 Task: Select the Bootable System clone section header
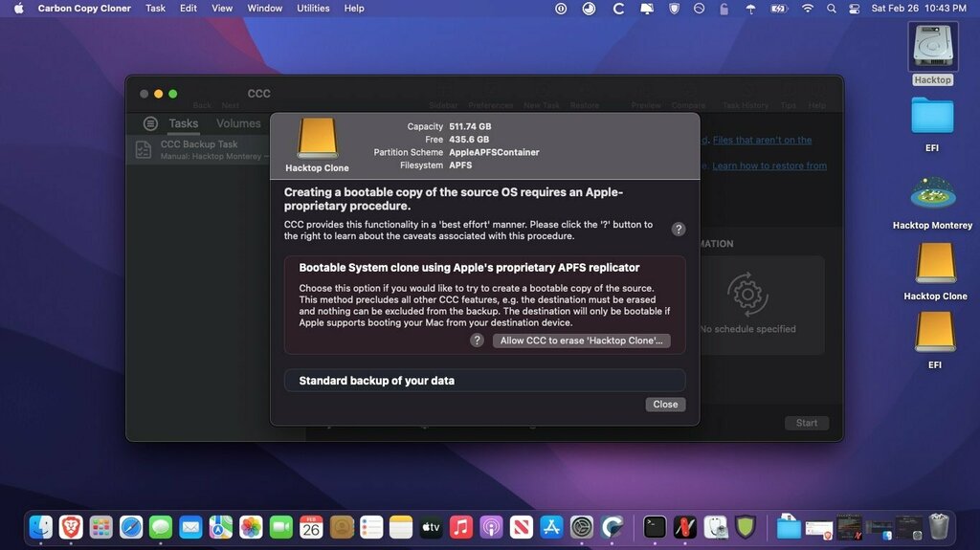[469, 268]
